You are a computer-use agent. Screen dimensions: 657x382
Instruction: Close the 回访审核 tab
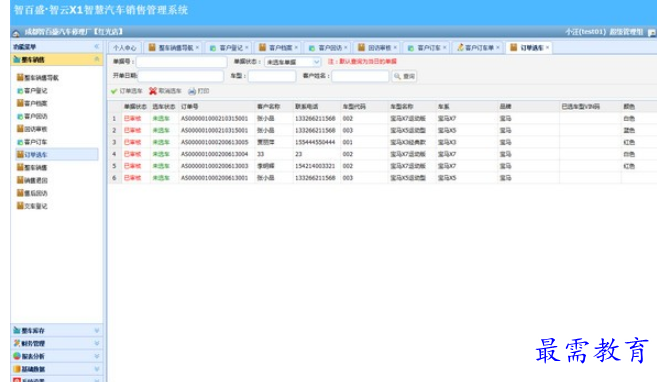pyautogui.click(x=395, y=48)
